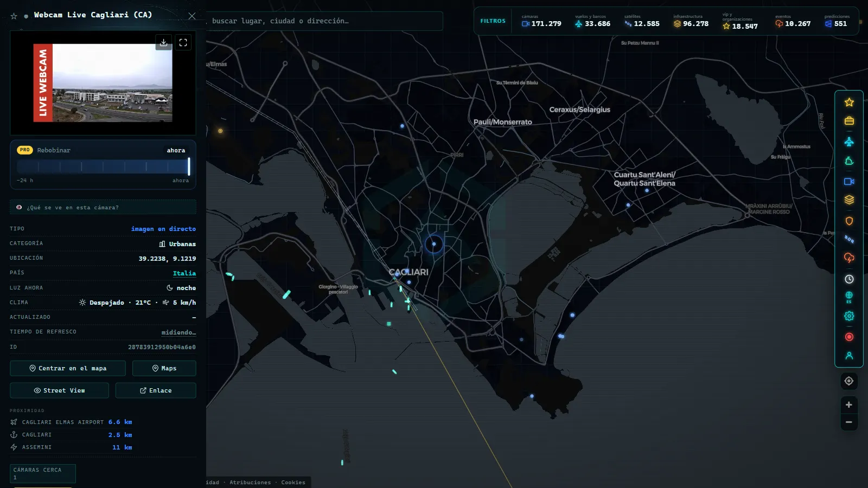Expand the webcam to fullscreen
Viewport: 868px width, 488px height.
183,42
